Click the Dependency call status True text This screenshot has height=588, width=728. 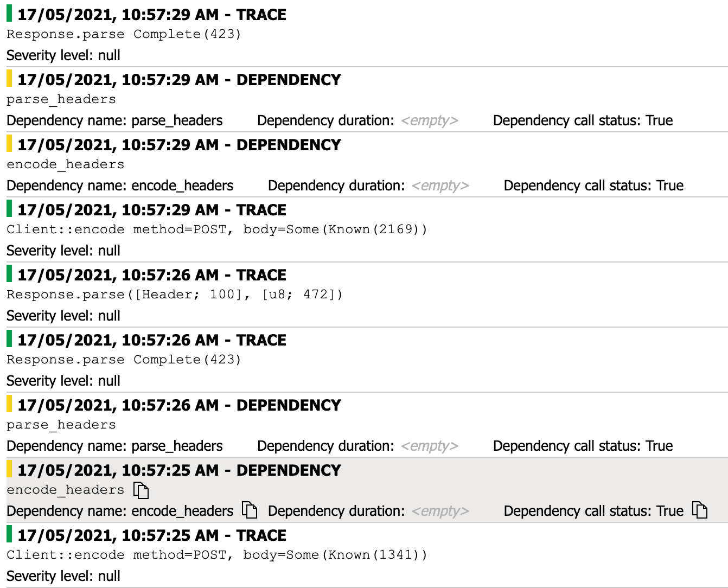click(x=593, y=510)
